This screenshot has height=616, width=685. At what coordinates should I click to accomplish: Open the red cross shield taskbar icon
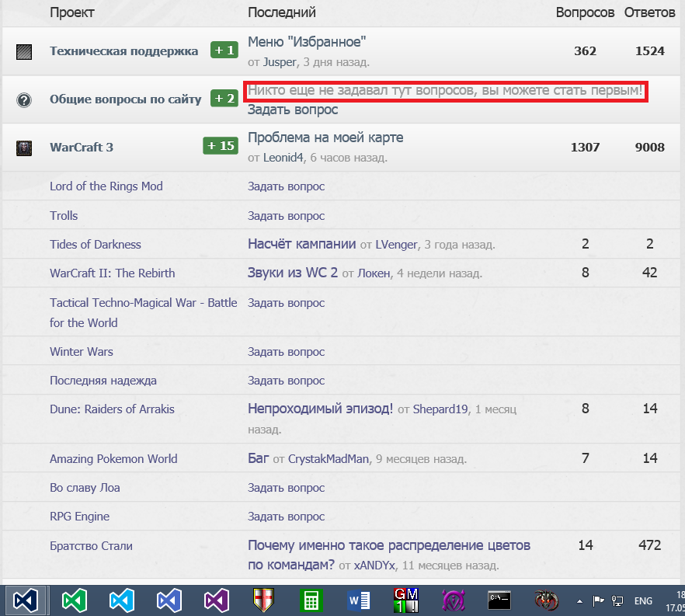pyautogui.click(x=263, y=600)
